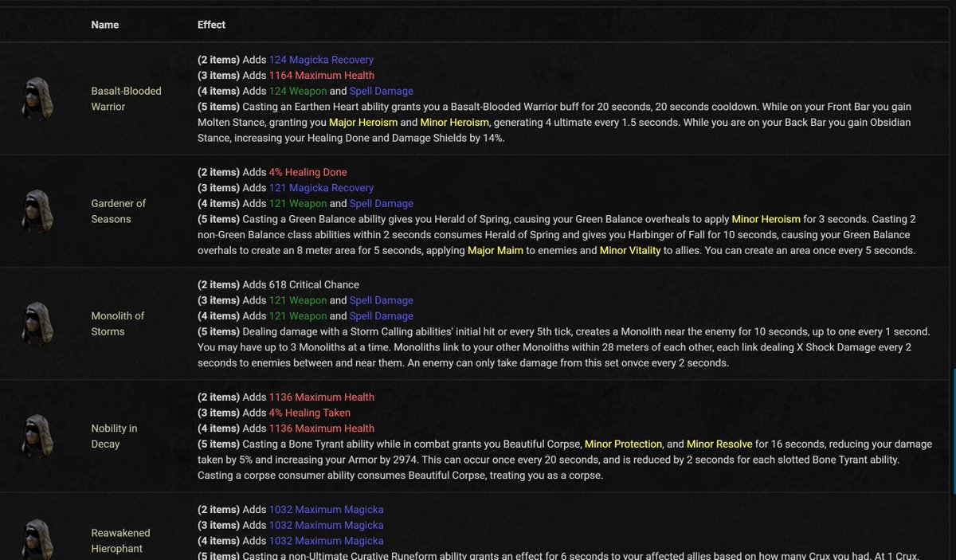Open the Reawakened Hierophant set name
The height and width of the screenshot is (560, 956).
tap(120, 541)
